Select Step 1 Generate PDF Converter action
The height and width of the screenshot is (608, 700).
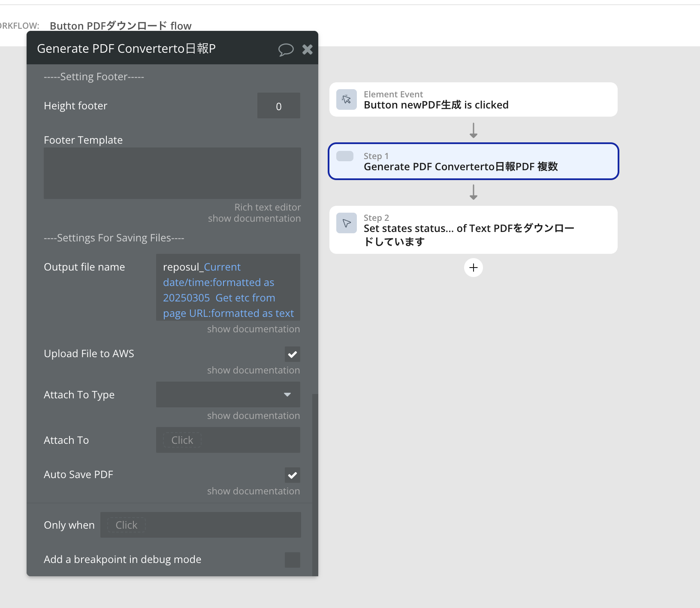click(473, 162)
